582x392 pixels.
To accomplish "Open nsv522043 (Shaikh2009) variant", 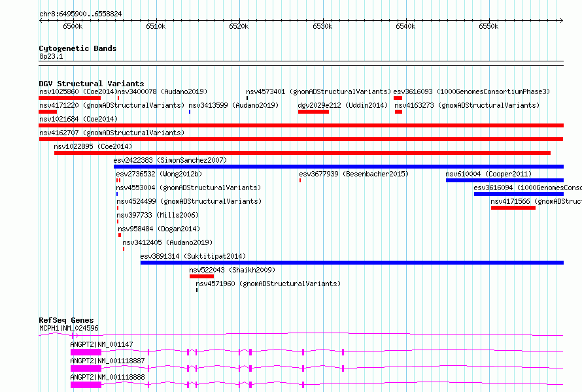I will [232, 270].
